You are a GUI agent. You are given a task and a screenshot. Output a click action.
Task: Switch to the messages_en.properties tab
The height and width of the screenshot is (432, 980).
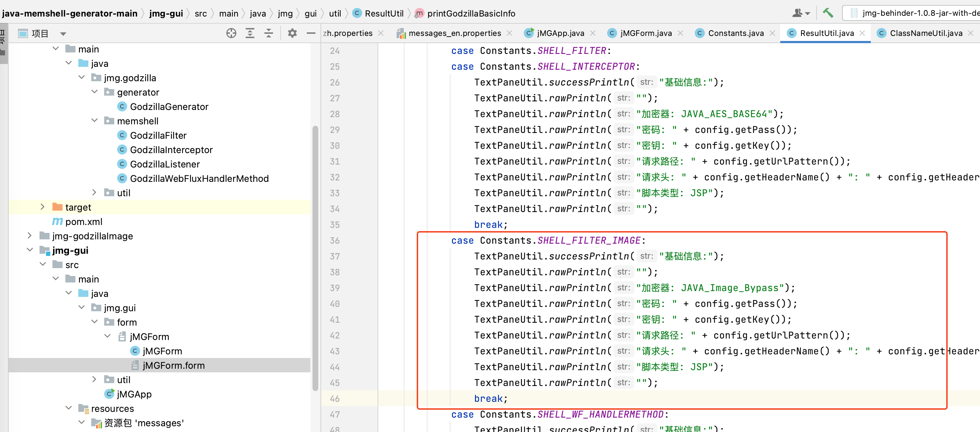click(454, 33)
